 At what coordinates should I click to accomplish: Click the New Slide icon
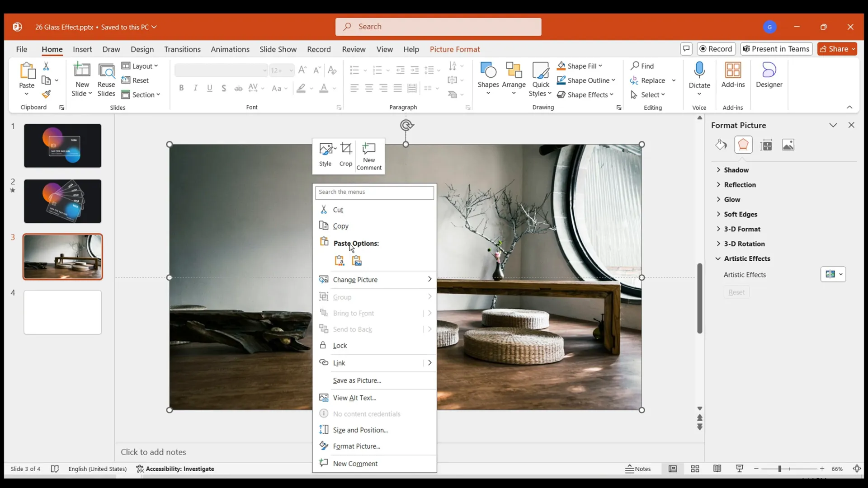point(82,71)
